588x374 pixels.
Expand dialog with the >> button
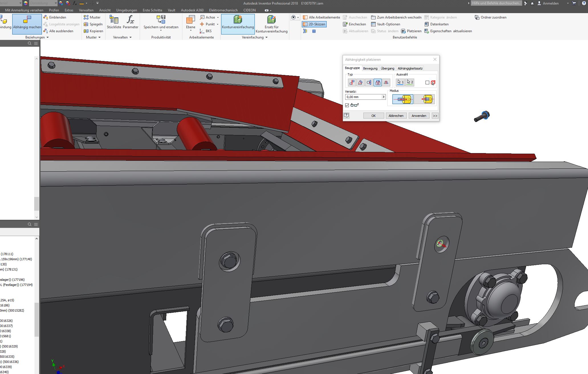(435, 116)
